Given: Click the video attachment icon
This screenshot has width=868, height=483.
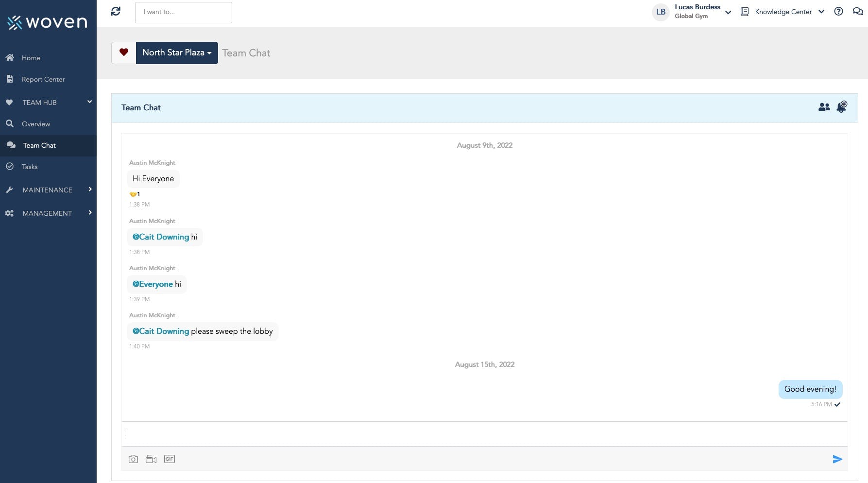Looking at the screenshot, I should pyautogui.click(x=151, y=459).
